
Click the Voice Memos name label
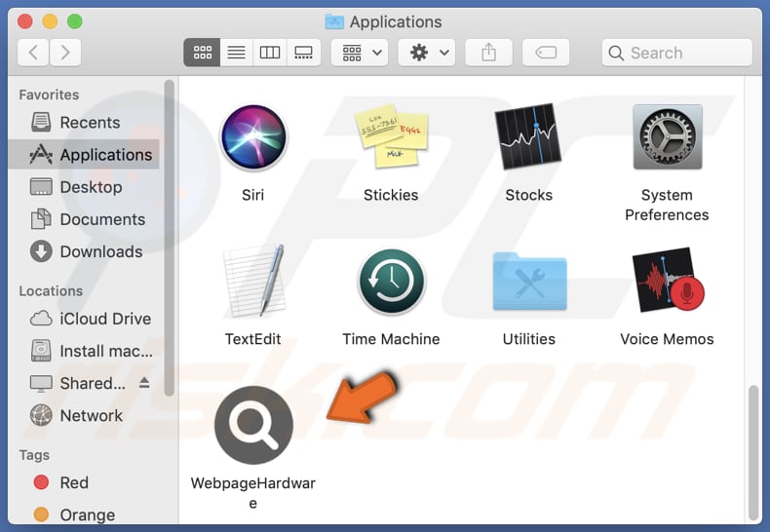click(x=667, y=339)
